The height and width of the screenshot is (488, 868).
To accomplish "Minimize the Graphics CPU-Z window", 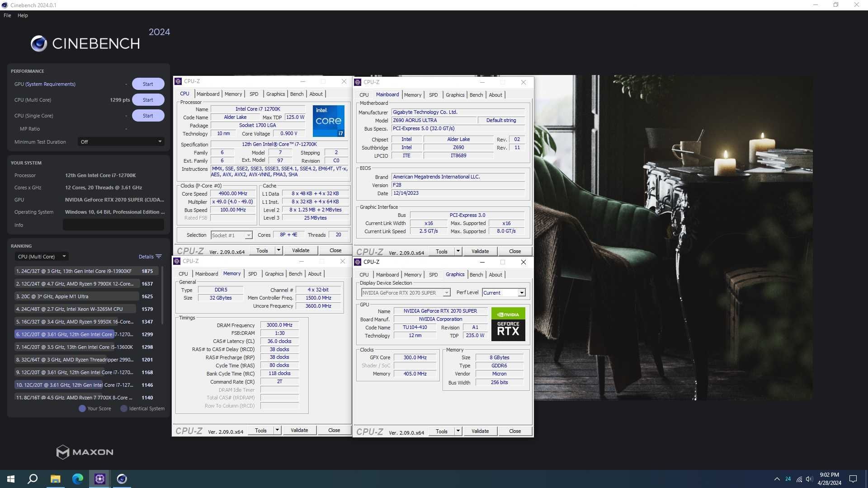I will click(482, 262).
